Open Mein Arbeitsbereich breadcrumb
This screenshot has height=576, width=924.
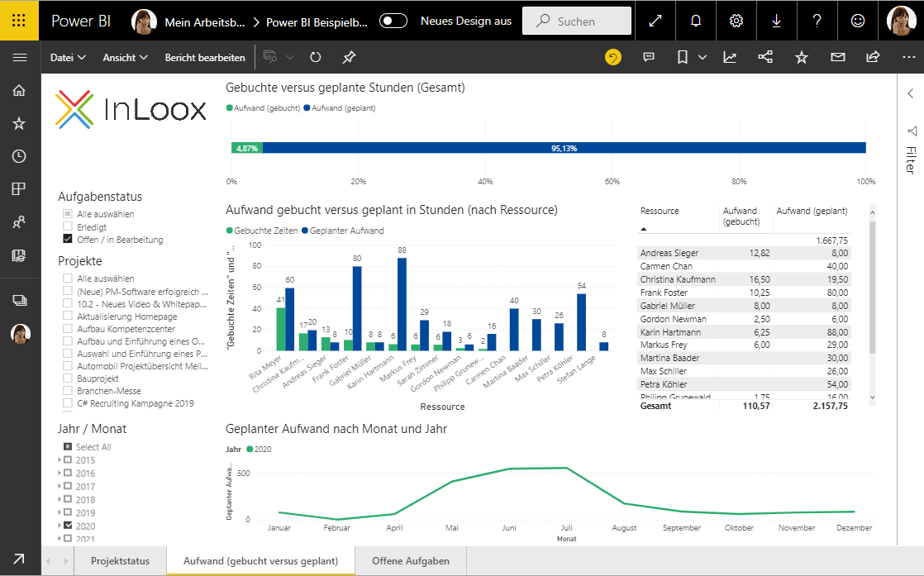point(204,21)
